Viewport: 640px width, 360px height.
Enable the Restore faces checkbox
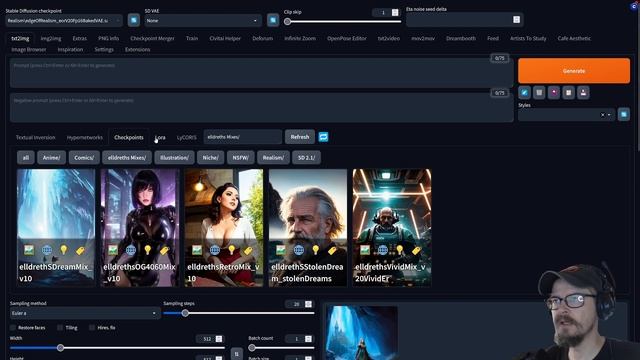point(13,327)
